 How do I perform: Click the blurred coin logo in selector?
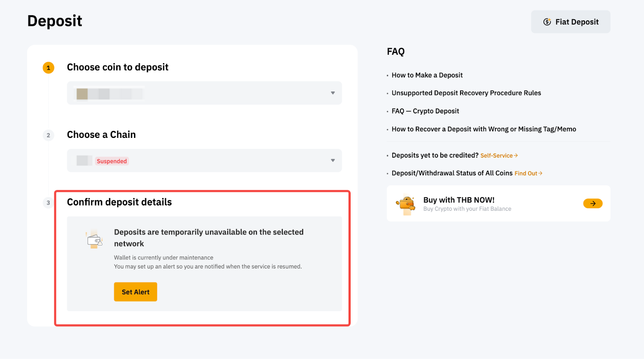point(82,94)
